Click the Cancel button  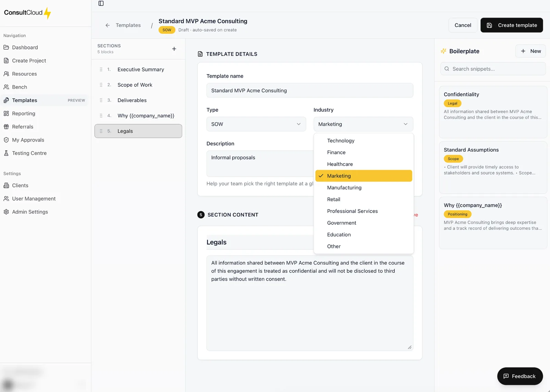tap(463, 25)
